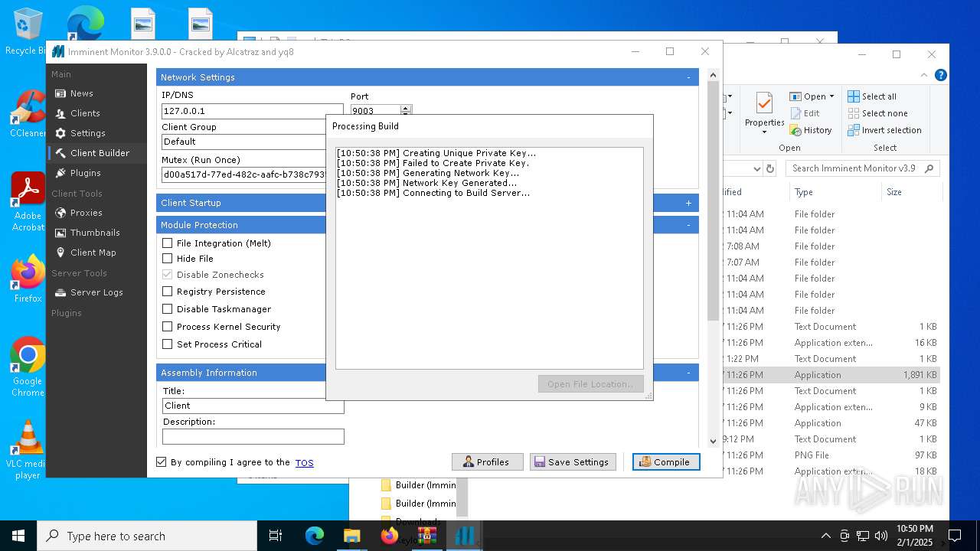Image resolution: width=980 pixels, height=551 pixels.
Task: Enable Registry Persistence checkbox
Action: point(168,292)
